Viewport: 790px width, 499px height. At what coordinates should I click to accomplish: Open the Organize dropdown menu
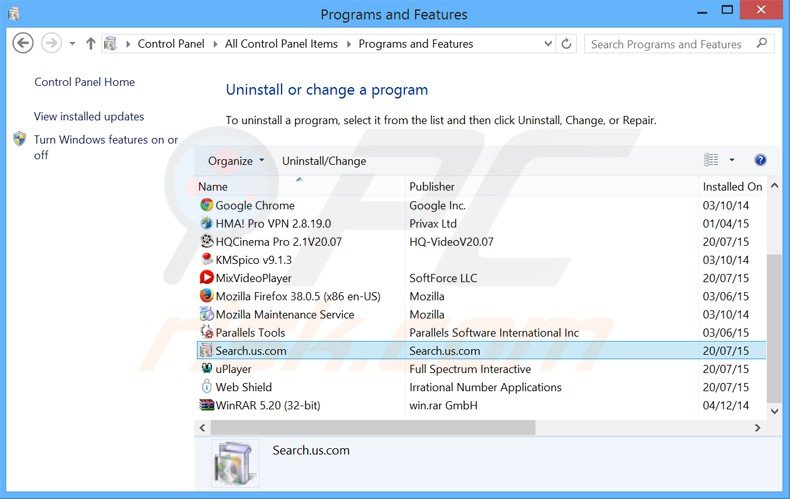point(236,161)
